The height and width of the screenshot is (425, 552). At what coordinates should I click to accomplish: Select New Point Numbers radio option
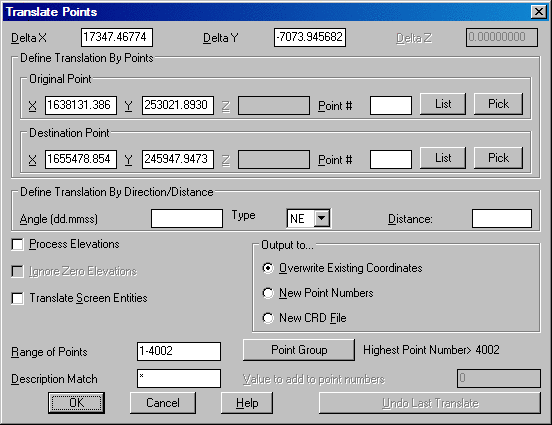click(x=268, y=293)
